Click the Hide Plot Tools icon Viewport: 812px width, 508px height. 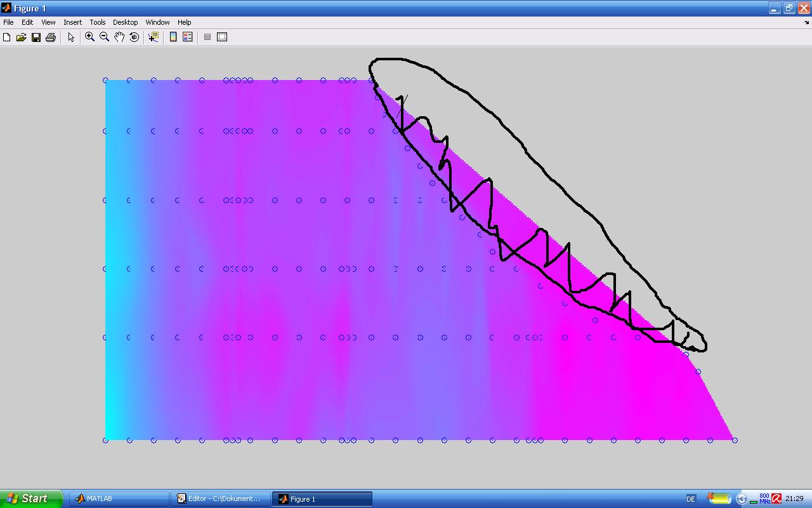click(x=207, y=37)
